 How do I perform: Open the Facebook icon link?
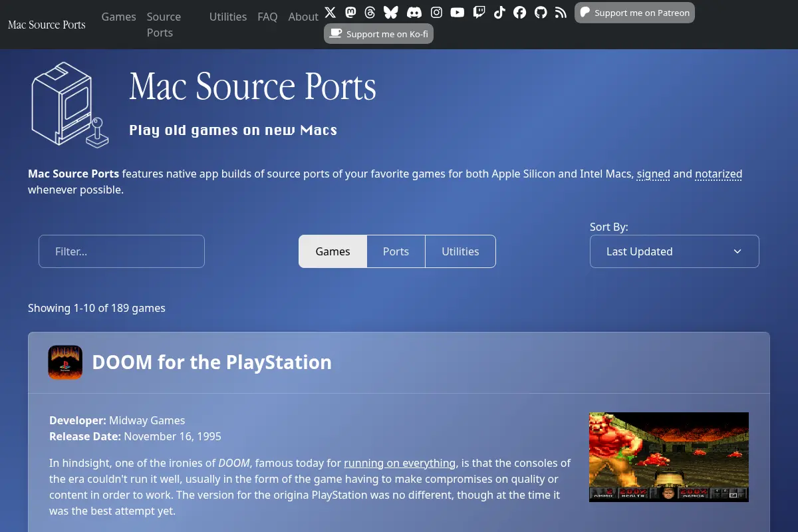click(x=520, y=13)
